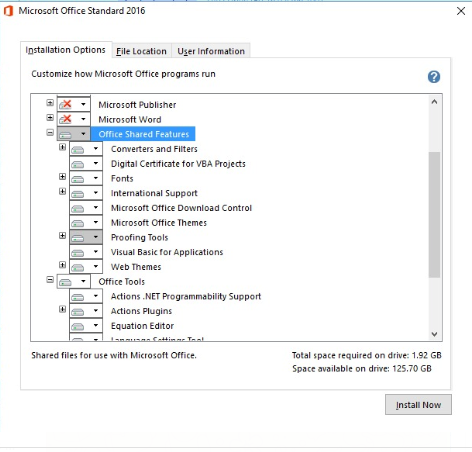Viewport: 472px width, 452px height.
Task: Open install-state dropdown for Actions .NET Programmability Support
Action: 86,296
